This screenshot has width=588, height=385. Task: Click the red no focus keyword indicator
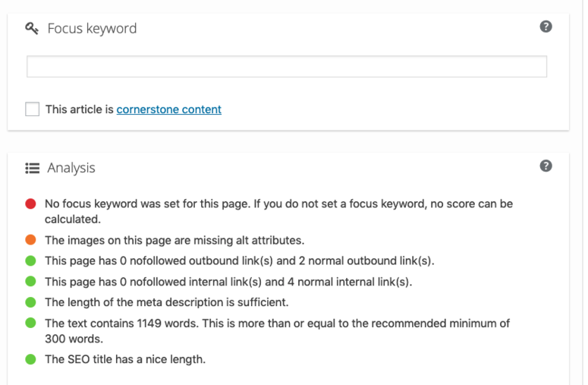[x=31, y=204]
